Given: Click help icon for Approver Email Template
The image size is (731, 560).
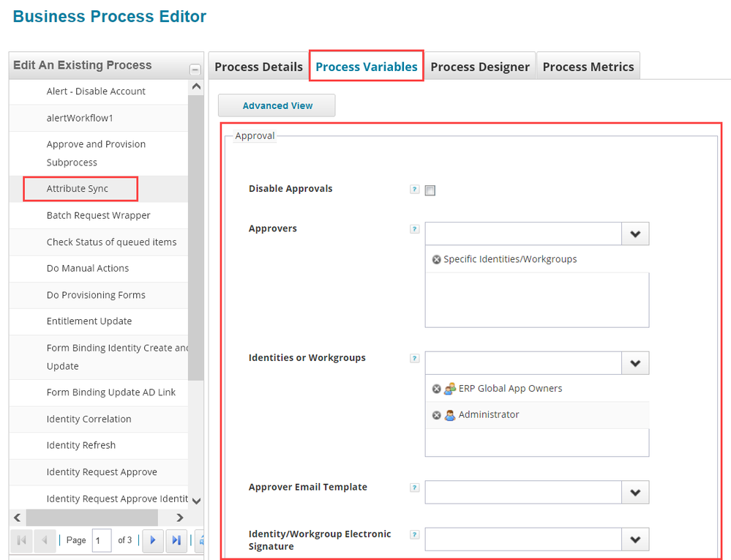Looking at the screenshot, I should pos(415,488).
